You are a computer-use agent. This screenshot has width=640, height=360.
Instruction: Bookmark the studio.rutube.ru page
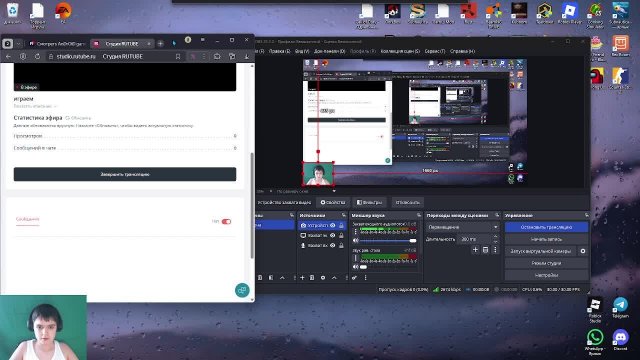point(178,57)
